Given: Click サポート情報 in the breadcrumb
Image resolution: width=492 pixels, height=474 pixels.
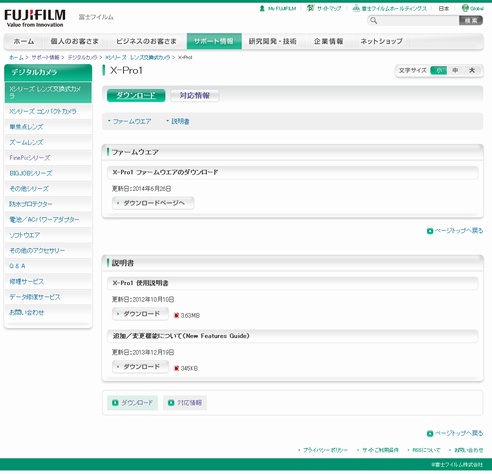Looking at the screenshot, I should coord(45,57).
